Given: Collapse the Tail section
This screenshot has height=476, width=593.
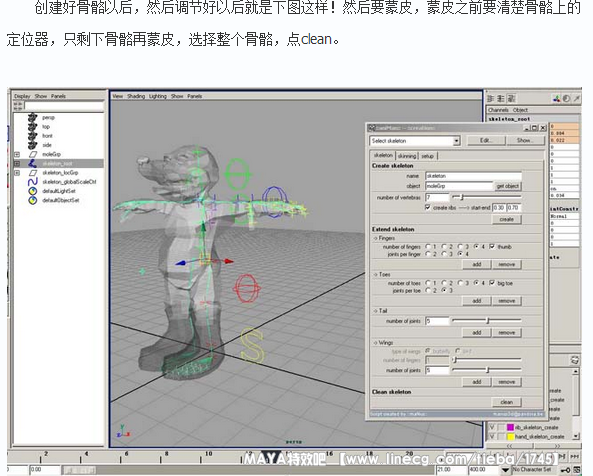Looking at the screenshot, I should (x=376, y=311).
